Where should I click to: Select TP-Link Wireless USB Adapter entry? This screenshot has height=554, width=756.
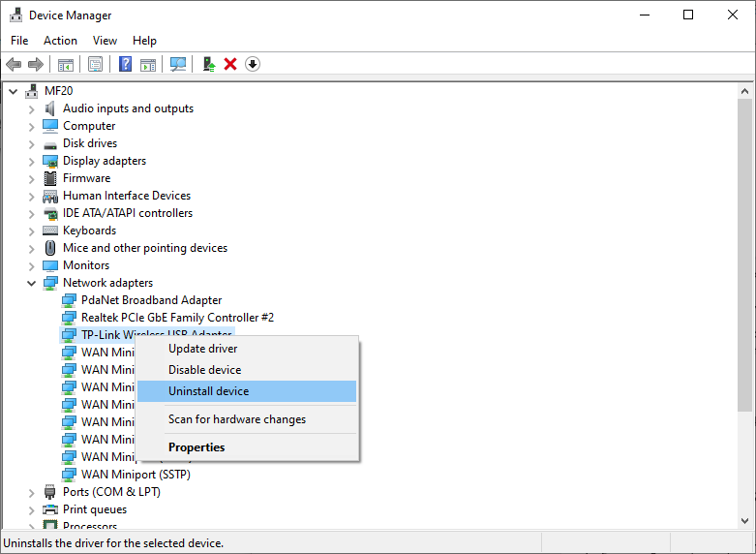147,335
